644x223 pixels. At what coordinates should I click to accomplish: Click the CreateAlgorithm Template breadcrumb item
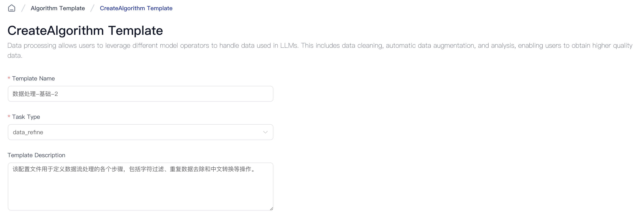(x=136, y=8)
